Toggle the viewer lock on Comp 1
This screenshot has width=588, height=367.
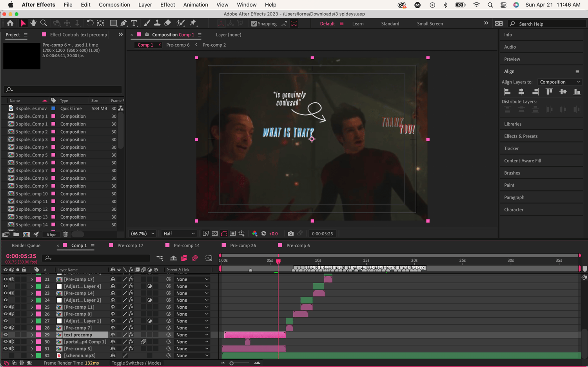tap(147, 34)
